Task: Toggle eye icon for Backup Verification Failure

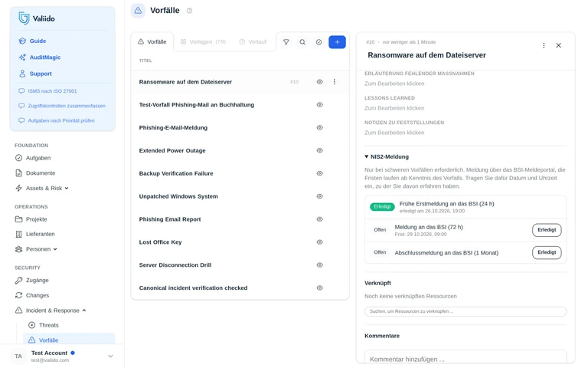Action: point(319,173)
